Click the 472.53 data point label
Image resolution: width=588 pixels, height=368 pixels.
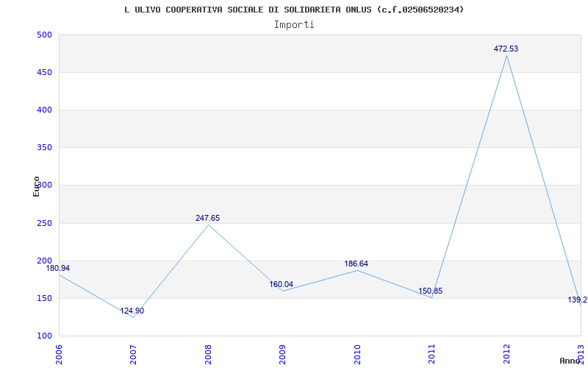click(506, 49)
